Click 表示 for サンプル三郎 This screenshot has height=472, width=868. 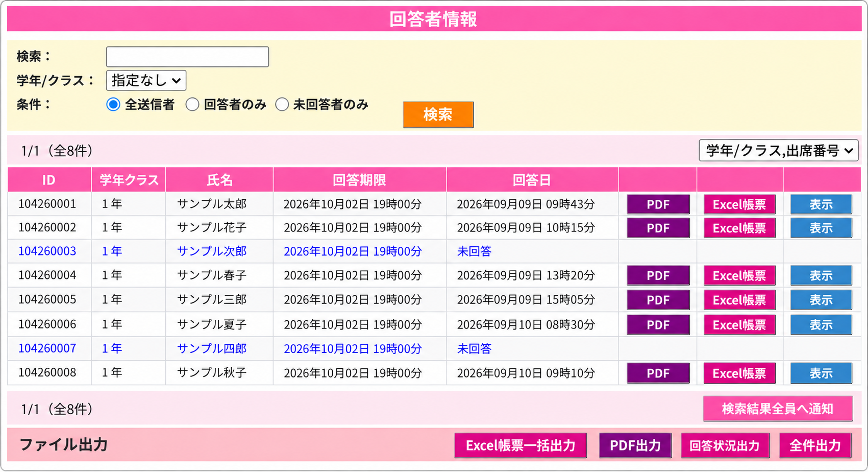821,300
